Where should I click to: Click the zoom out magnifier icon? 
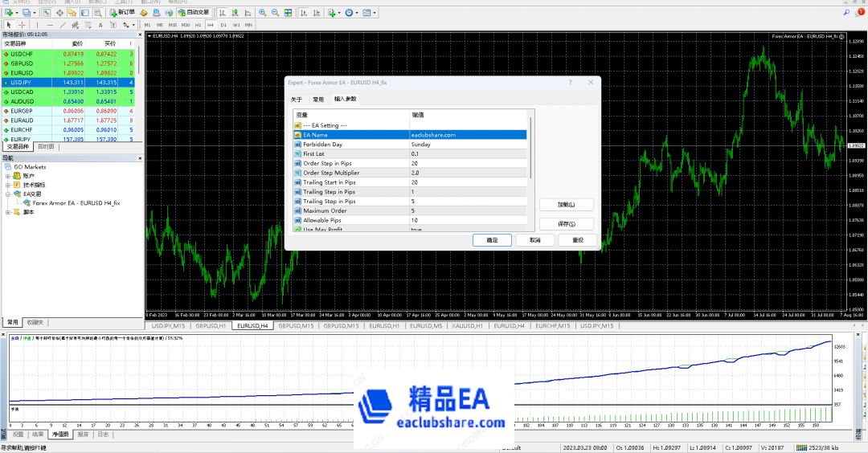[x=275, y=13]
